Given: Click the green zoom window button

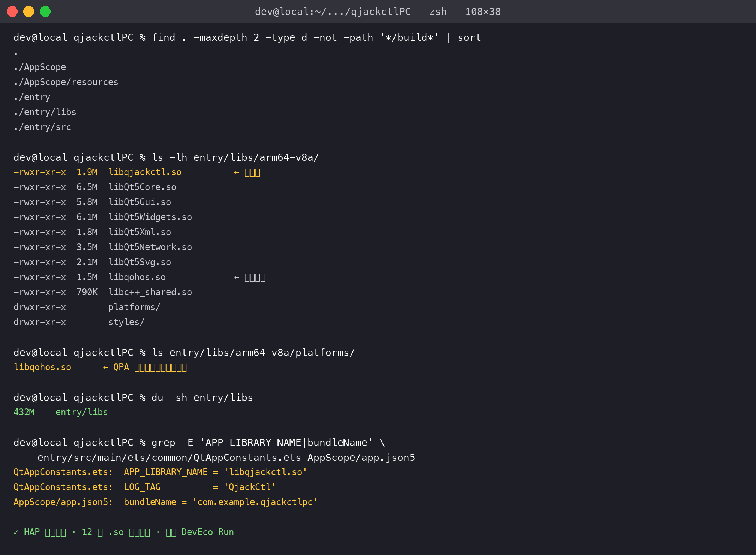Looking at the screenshot, I should coord(45,12).
